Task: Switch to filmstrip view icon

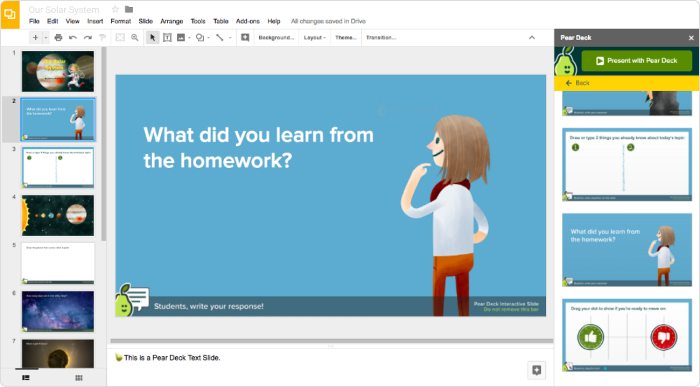Action: click(x=26, y=378)
